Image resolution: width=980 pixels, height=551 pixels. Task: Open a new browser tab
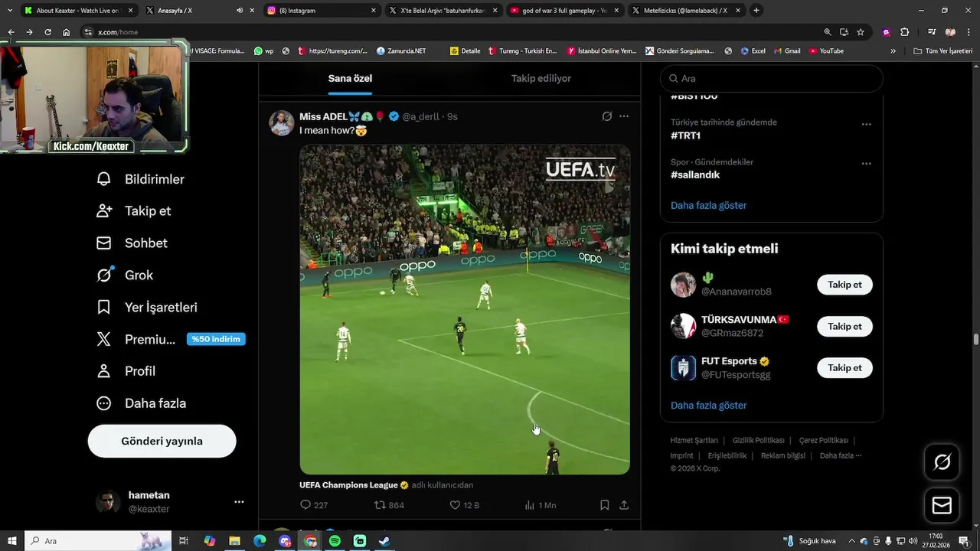coord(756,11)
